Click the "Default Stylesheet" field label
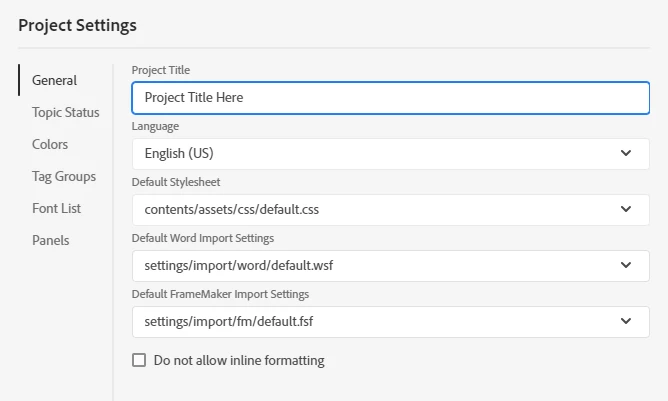This screenshot has height=401, width=668. click(176, 182)
